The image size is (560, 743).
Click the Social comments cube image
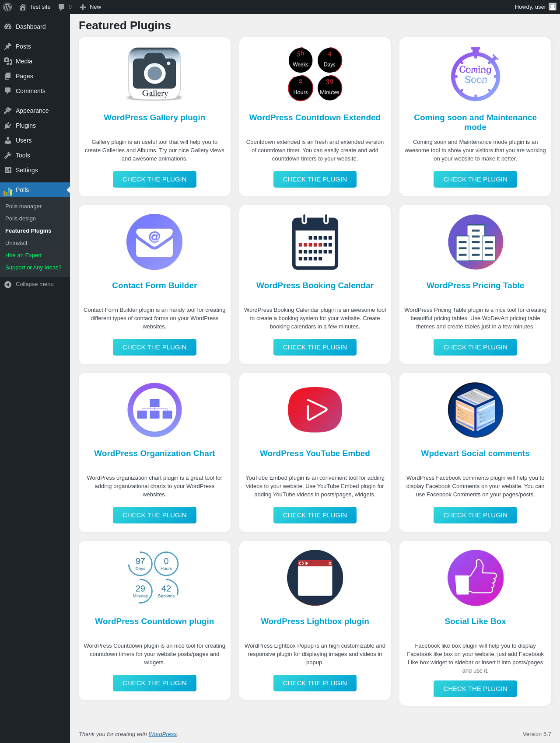click(476, 410)
